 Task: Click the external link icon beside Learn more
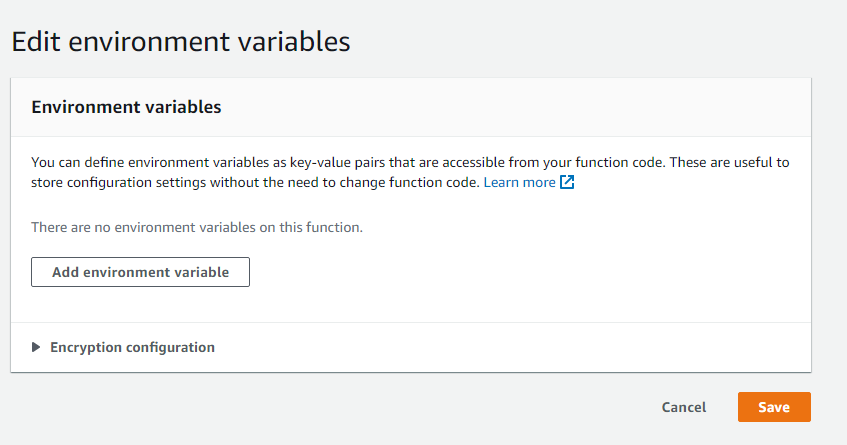click(567, 182)
